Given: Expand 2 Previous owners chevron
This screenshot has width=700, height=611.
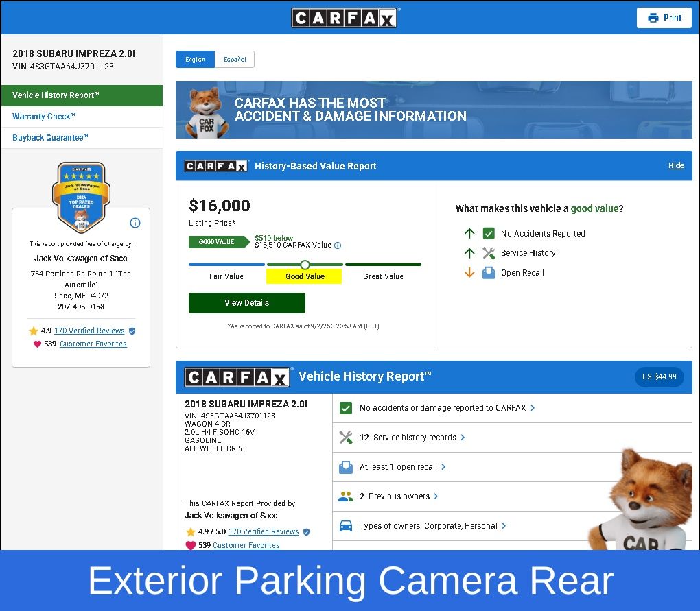Looking at the screenshot, I should [x=436, y=496].
